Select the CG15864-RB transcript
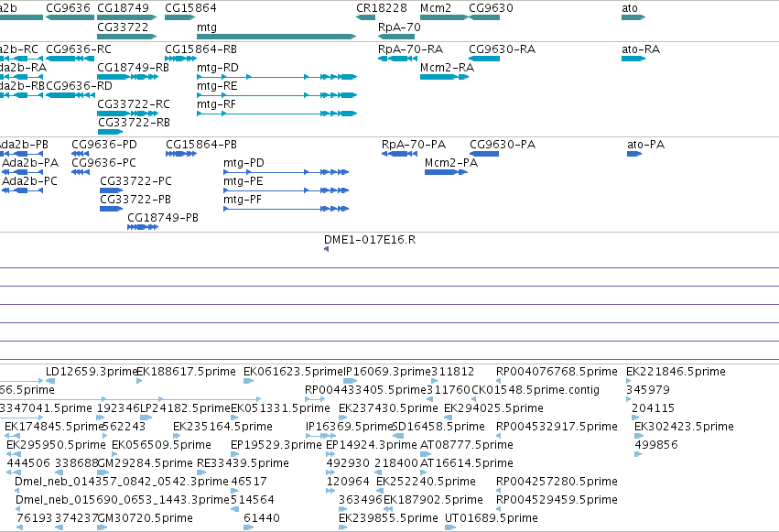Viewport: 779px width, 532px height. coord(181,59)
